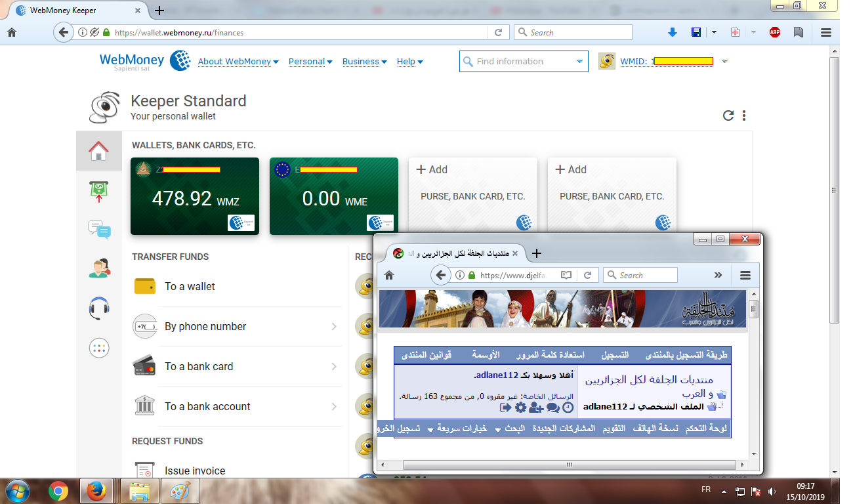Open التسجيل menu item in forum
853x504 pixels.
615,355
